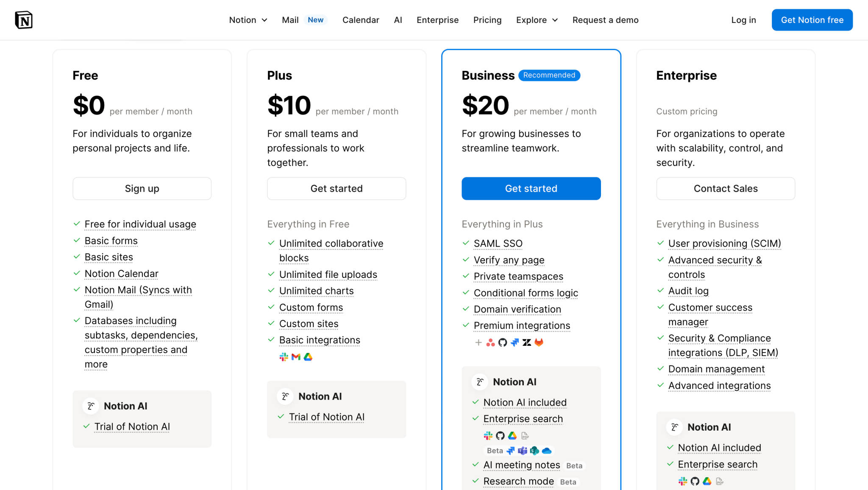Open the Pricing menu item
The image size is (868, 490).
[487, 20]
